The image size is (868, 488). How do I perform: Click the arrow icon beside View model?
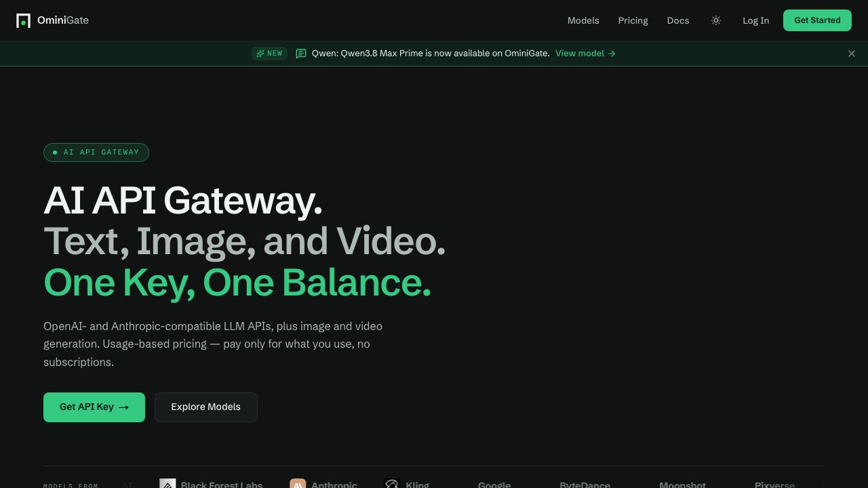click(612, 54)
